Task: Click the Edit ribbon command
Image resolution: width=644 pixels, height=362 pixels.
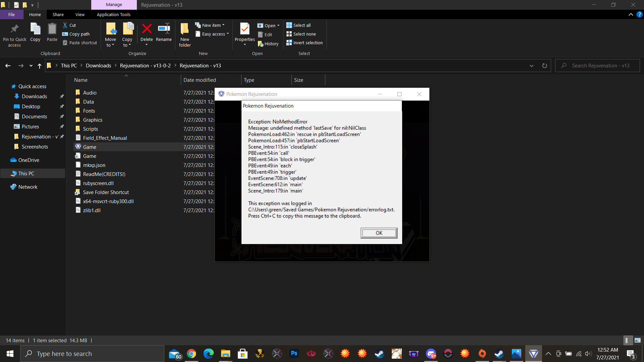Action: (x=265, y=35)
